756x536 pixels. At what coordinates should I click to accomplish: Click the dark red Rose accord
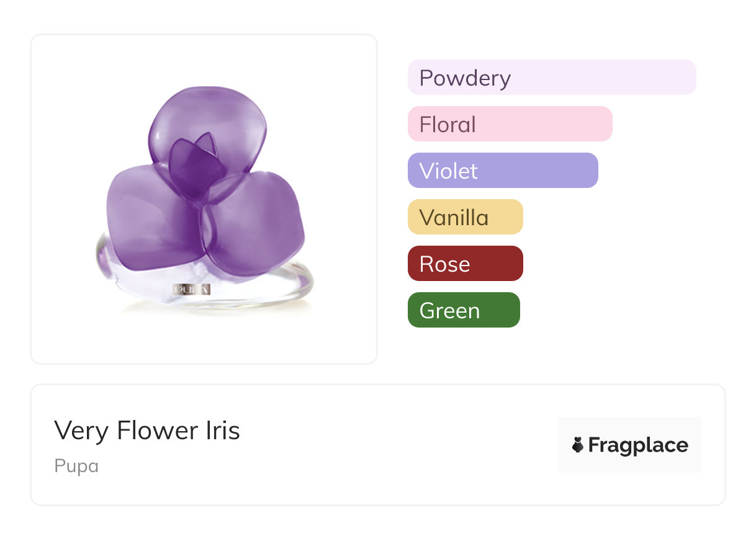465,264
